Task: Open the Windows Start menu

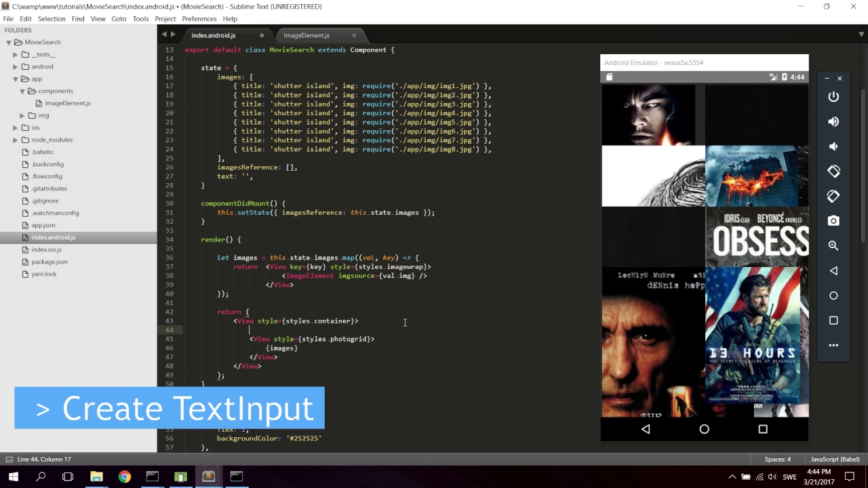Action: [x=14, y=476]
